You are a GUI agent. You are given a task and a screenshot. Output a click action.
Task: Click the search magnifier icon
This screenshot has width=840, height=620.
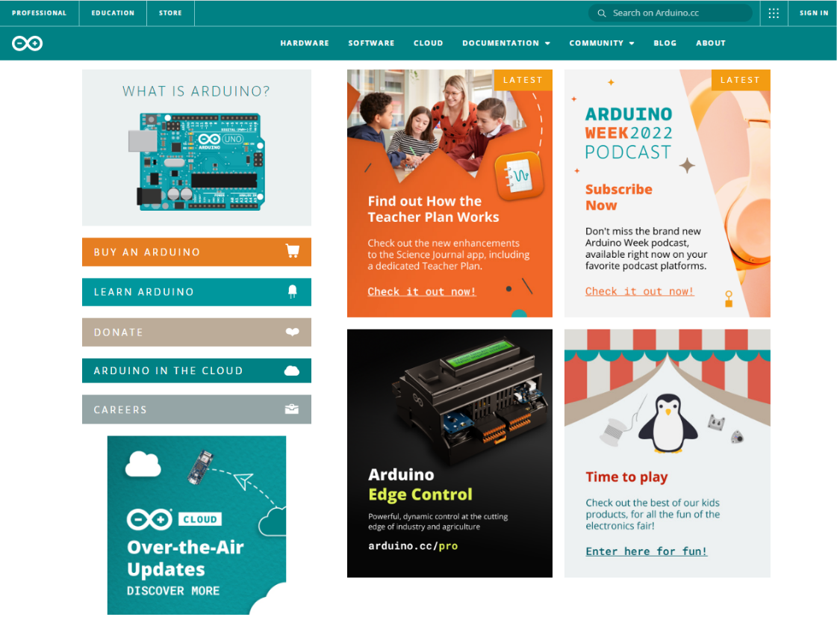click(x=602, y=13)
